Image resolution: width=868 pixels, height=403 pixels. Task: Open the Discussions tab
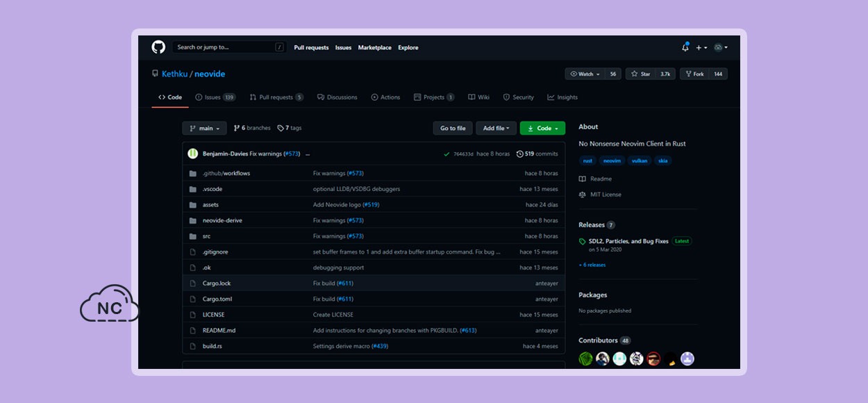point(337,97)
